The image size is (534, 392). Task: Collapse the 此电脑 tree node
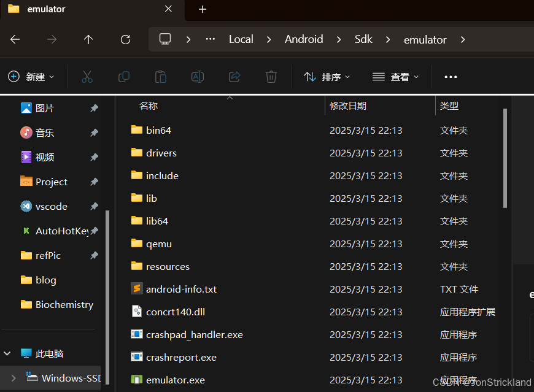(x=7, y=353)
